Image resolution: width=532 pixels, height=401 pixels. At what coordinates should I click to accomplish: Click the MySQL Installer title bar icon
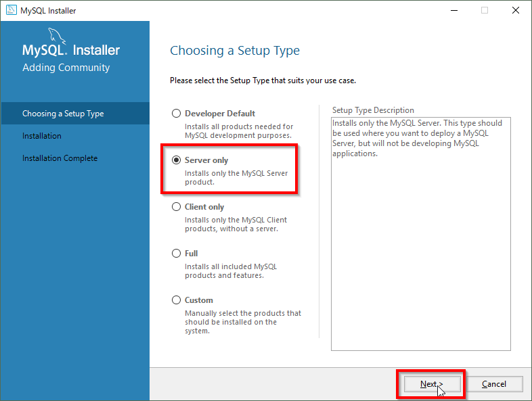pyautogui.click(x=12, y=10)
